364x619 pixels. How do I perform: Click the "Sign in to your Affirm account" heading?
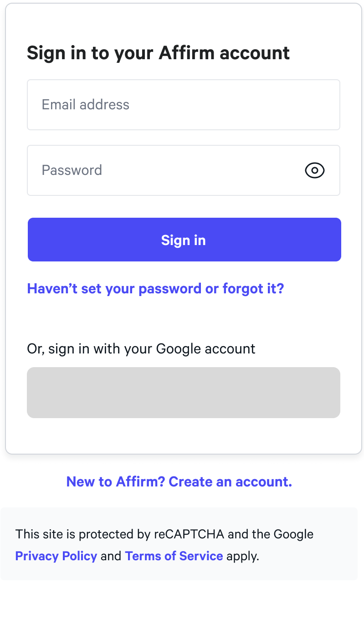point(158,53)
